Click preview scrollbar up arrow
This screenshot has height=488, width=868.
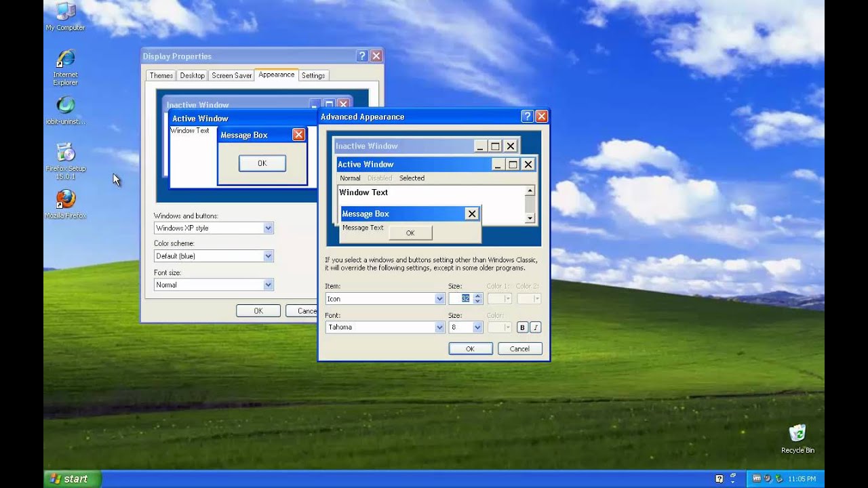tap(530, 191)
